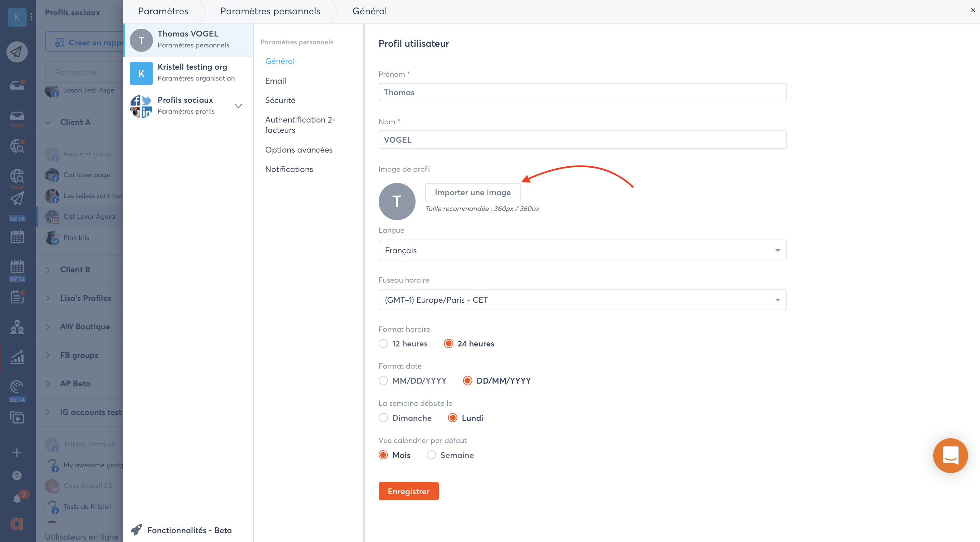This screenshot has width=980, height=542.
Task: Click the Enregistrer save button
Action: click(408, 491)
